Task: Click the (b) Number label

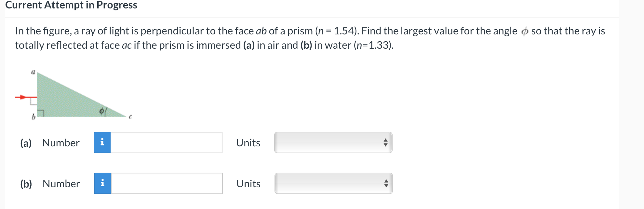Action: point(50,184)
